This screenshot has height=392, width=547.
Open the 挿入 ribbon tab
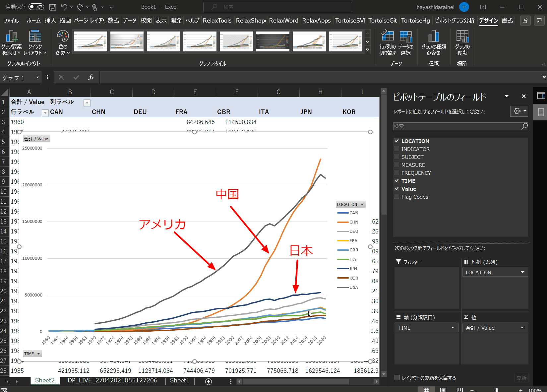[x=50, y=21]
